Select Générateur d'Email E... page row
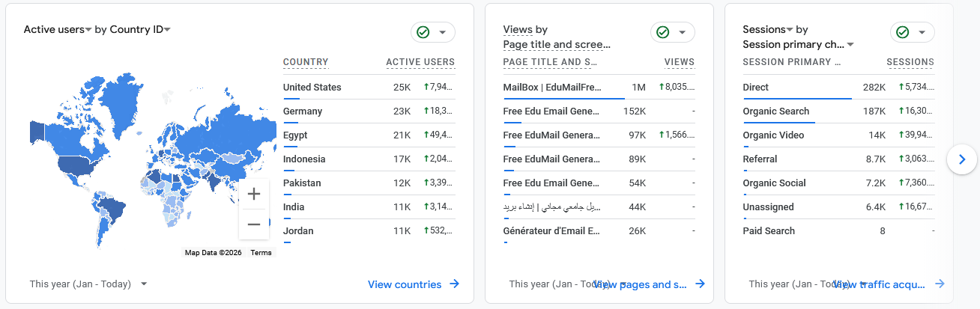 tap(599, 231)
